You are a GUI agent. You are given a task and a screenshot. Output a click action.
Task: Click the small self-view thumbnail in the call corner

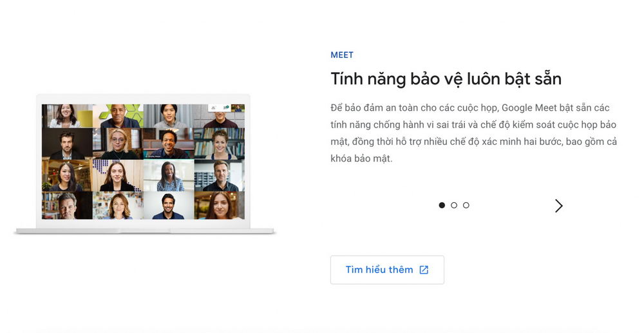[238, 108]
